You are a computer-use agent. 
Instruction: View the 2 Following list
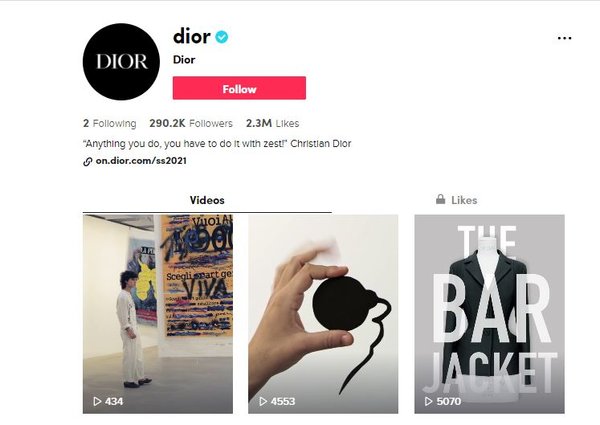coord(109,123)
